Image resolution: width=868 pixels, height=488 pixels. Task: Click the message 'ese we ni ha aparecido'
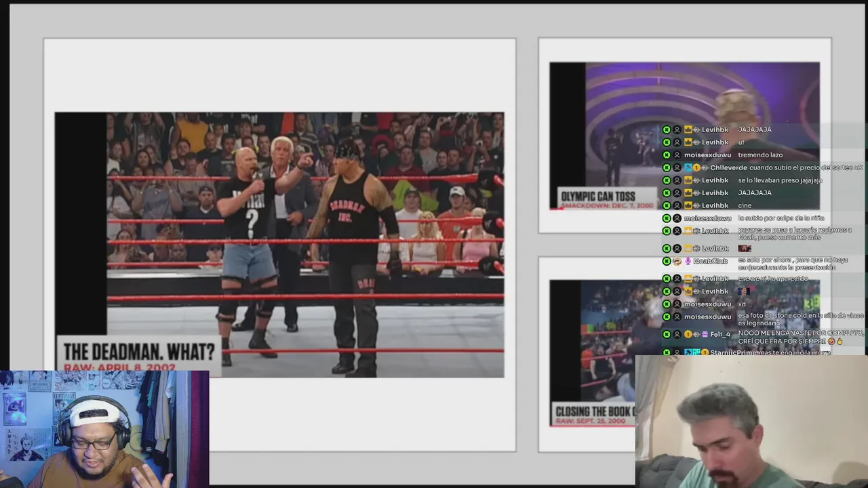(773, 279)
